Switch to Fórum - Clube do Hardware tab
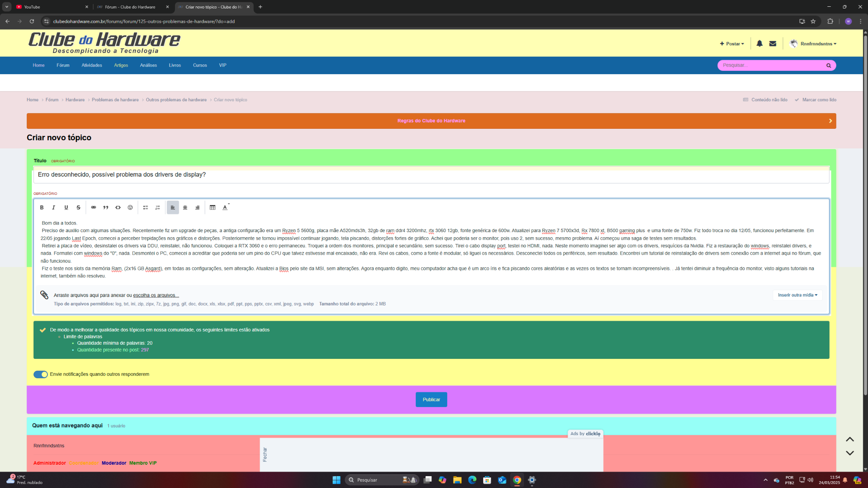868x488 pixels. tap(133, 7)
